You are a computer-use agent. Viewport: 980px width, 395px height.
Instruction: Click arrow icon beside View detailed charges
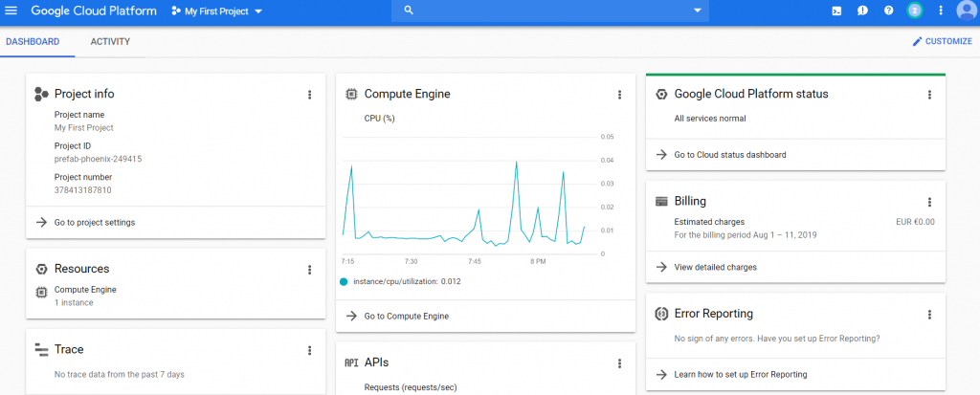coord(661,267)
